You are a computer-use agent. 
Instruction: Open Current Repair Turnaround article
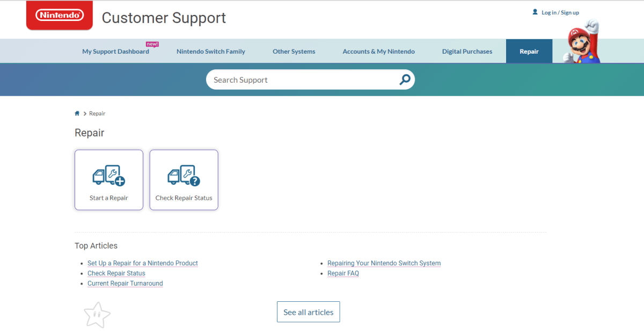click(125, 284)
